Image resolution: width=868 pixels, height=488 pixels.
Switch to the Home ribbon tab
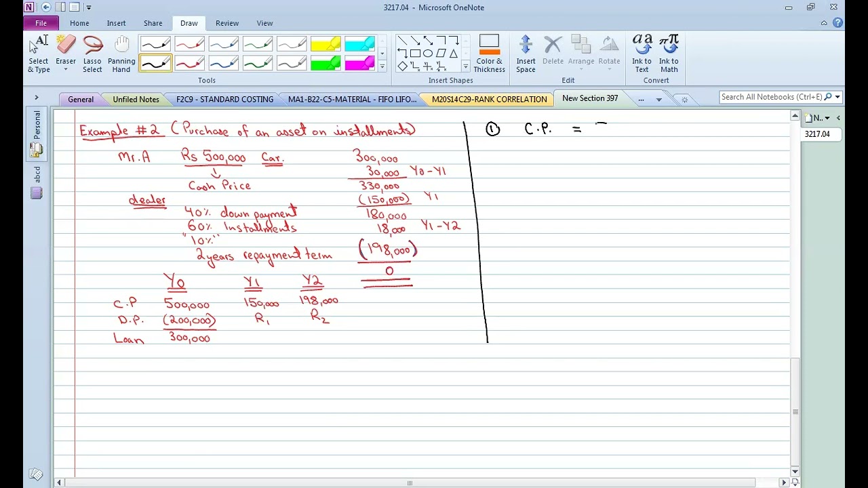[x=79, y=23]
